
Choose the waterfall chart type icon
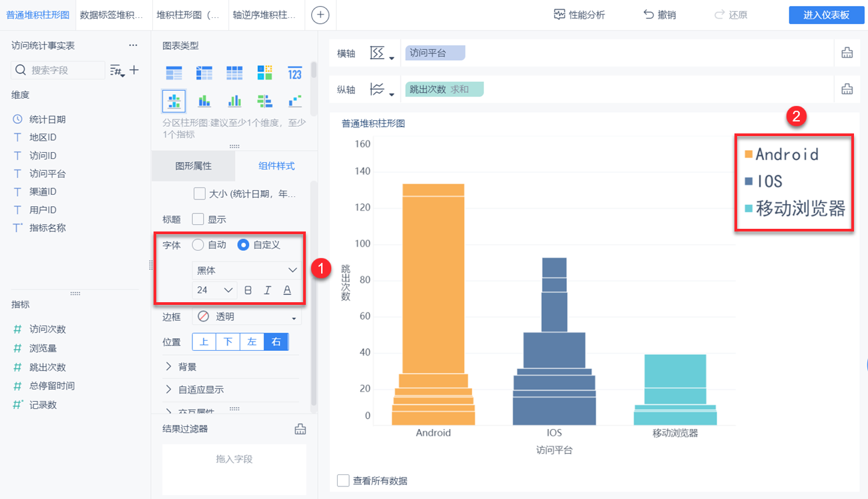pos(295,101)
